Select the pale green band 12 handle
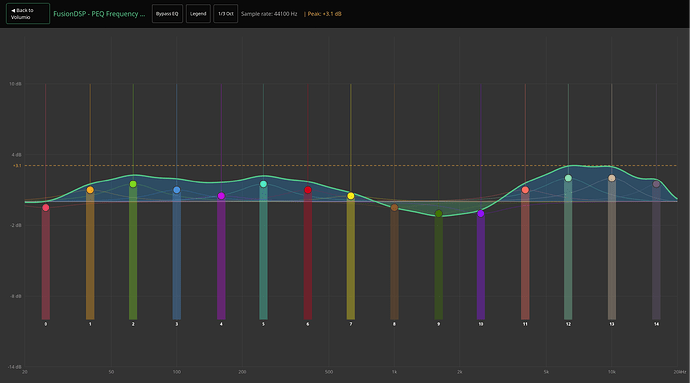The image size is (690, 383). tap(569, 178)
